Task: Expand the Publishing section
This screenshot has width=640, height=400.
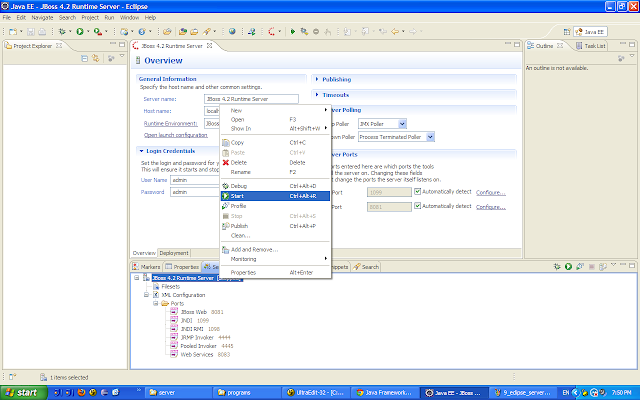Action: 317,79
